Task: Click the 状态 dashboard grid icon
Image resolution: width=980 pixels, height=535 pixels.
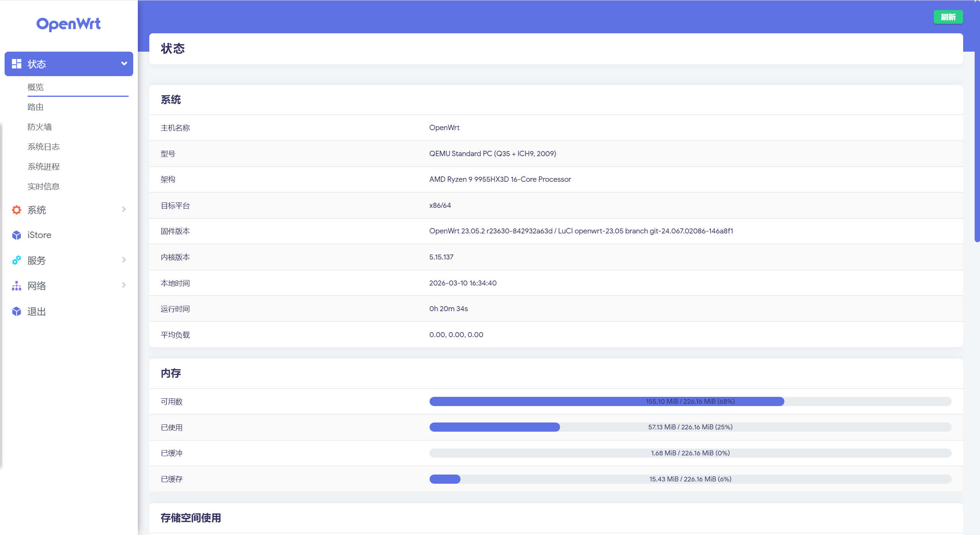Action: [x=16, y=64]
